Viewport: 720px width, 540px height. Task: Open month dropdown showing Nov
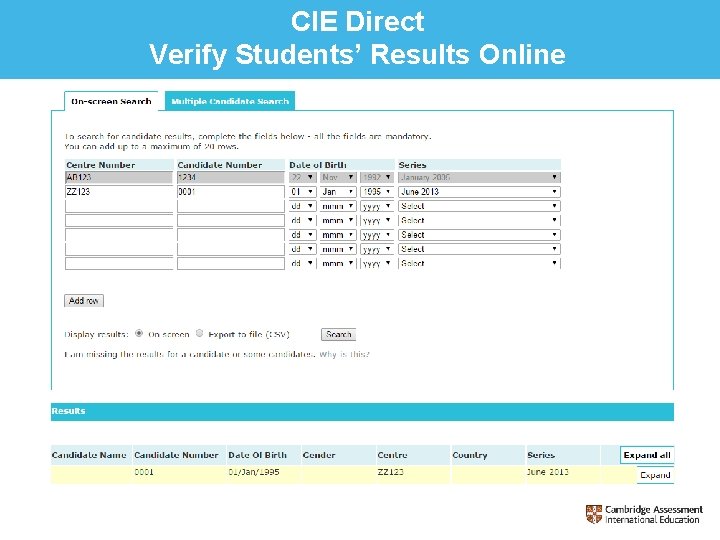[338, 177]
